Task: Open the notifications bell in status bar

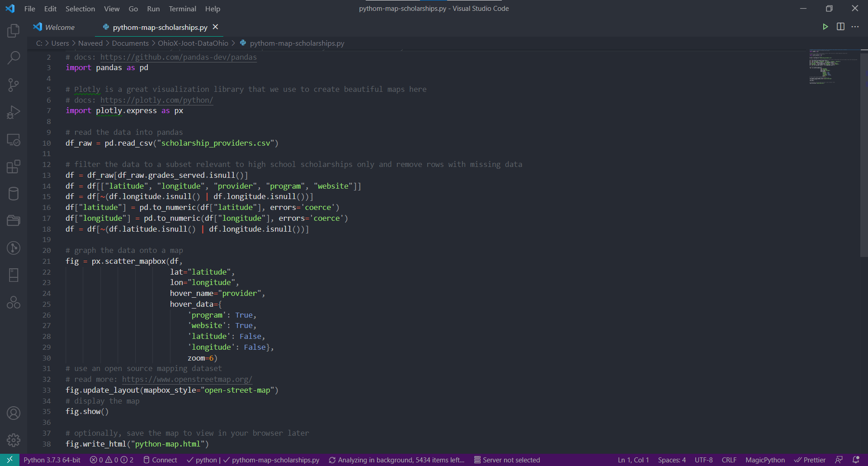Action: (855, 460)
